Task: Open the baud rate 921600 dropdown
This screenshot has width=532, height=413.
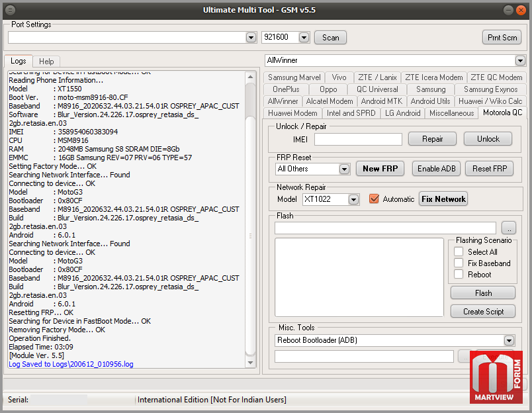Action: coord(304,38)
